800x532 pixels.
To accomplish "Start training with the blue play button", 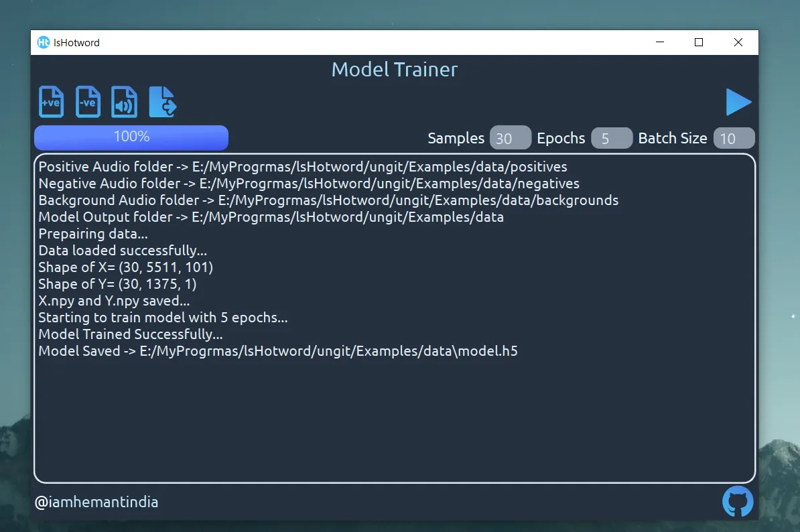I will 738,102.
